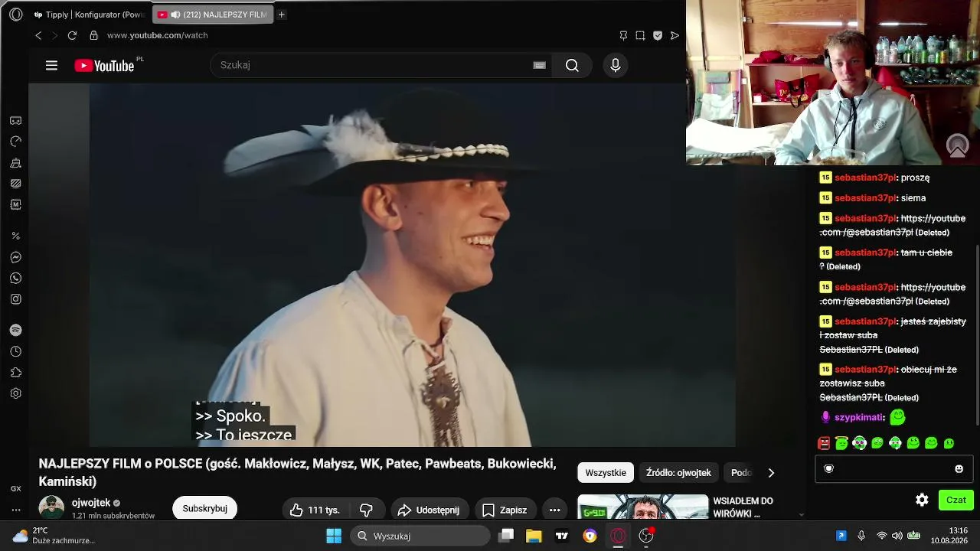Open the Windows Start menu

click(x=334, y=536)
